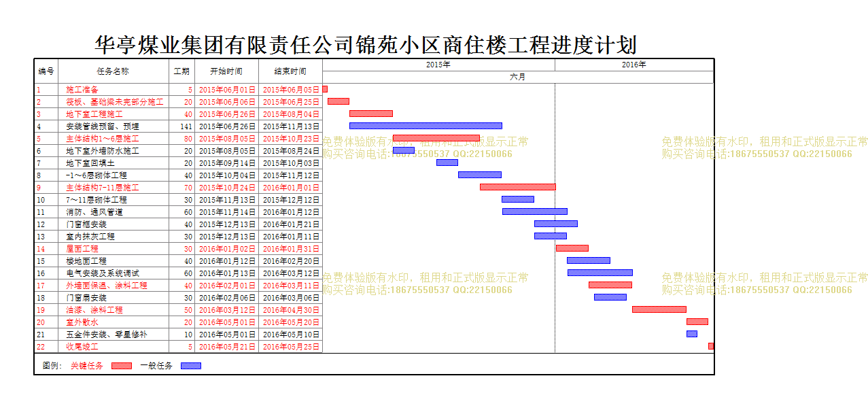Select task 主体结构1~6层施工
Viewport: 868px width, 408px height.
click(103, 138)
